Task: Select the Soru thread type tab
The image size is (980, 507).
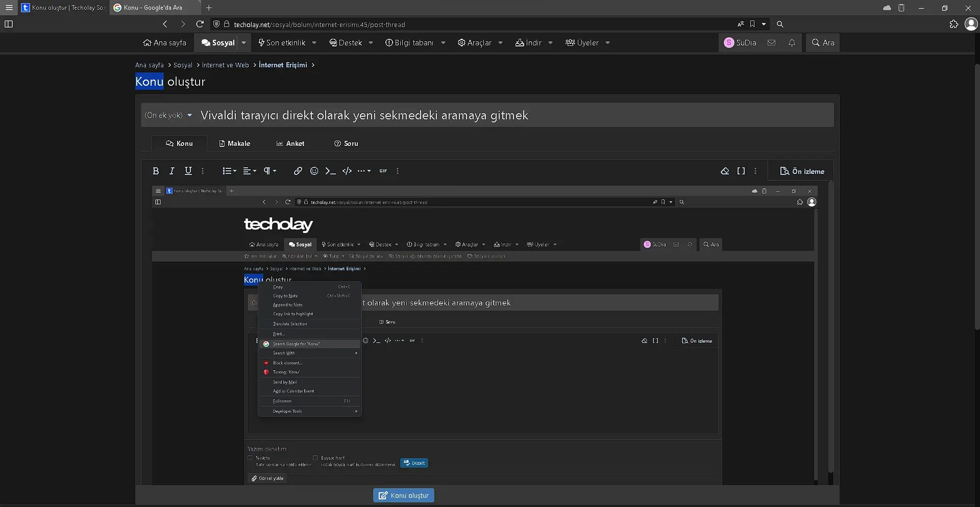Action: (346, 143)
